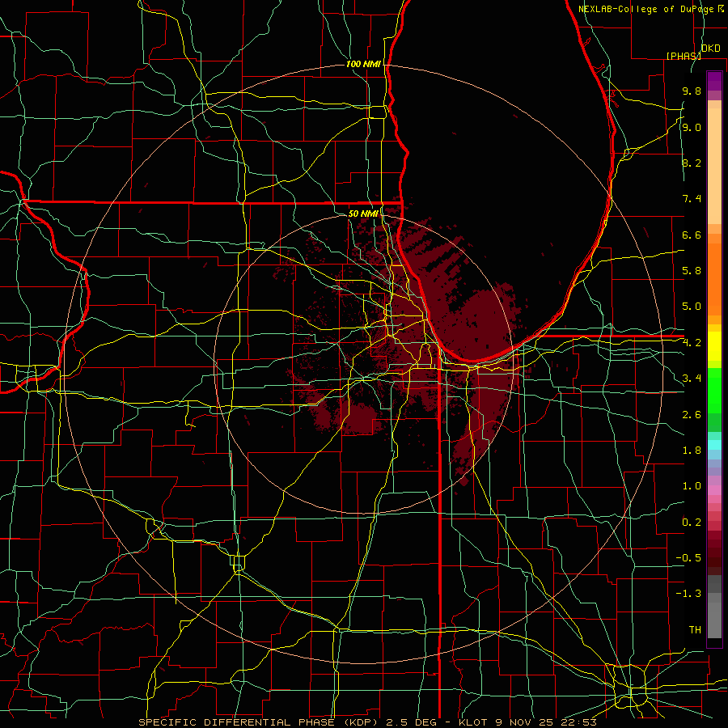Click the 7.4 scale value
Screen dimensions: 728x728
pos(692,199)
